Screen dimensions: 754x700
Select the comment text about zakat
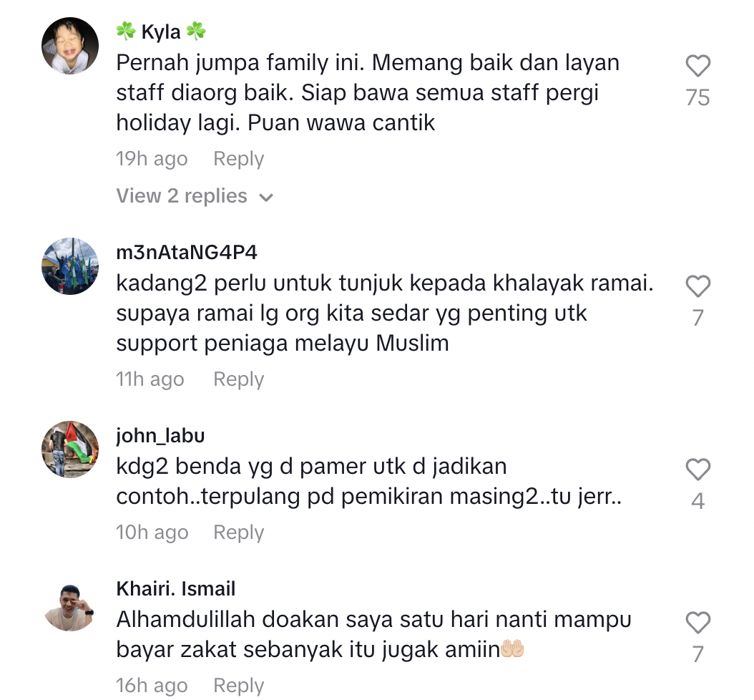(x=373, y=635)
